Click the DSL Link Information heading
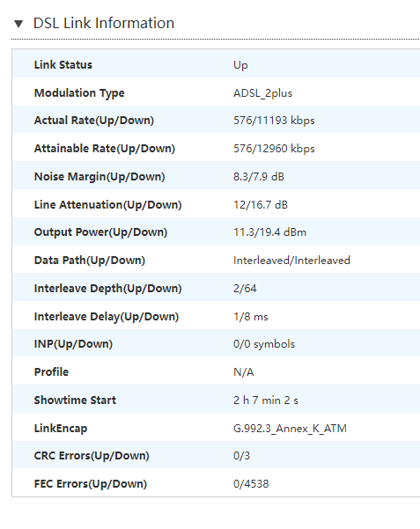The height and width of the screenshot is (529, 420). 104,23
